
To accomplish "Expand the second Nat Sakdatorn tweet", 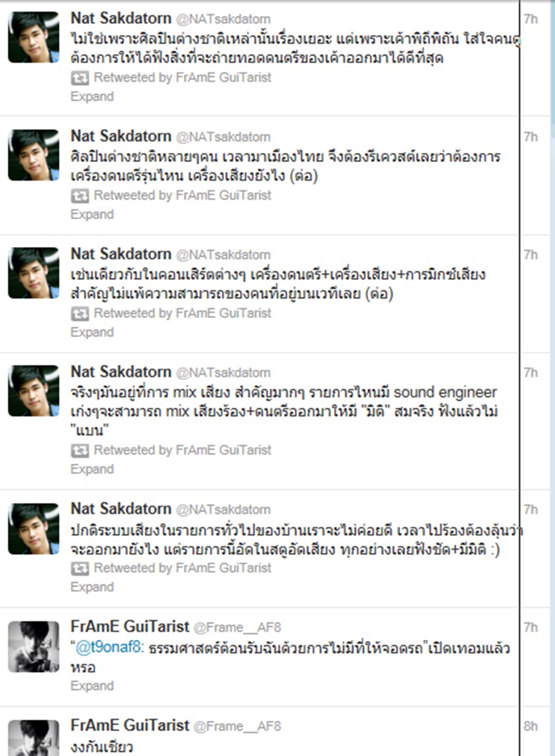I will point(92,215).
